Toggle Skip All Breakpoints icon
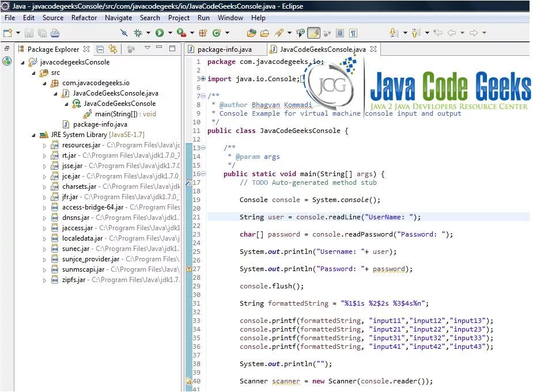533x392 pixels. 124,33
